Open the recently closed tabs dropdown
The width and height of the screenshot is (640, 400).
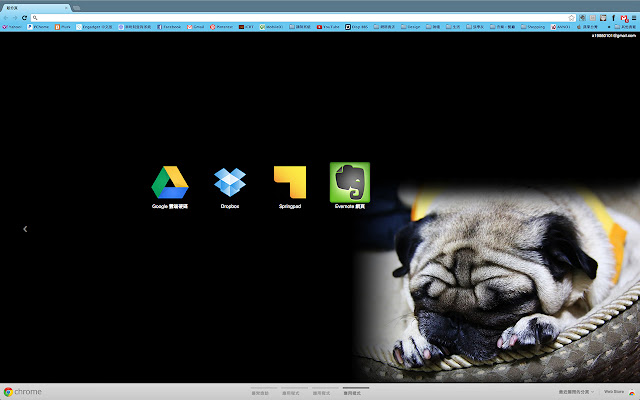pyautogui.click(x=576, y=392)
